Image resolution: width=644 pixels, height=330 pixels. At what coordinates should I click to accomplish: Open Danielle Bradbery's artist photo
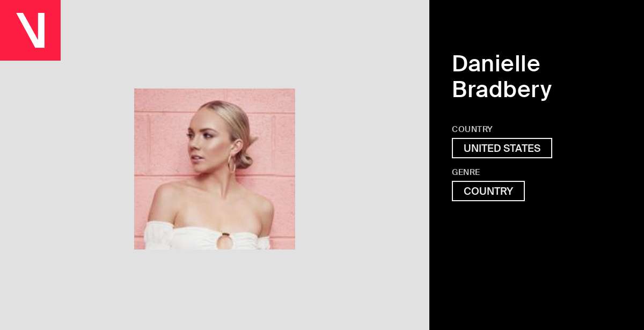tap(215, 169)
